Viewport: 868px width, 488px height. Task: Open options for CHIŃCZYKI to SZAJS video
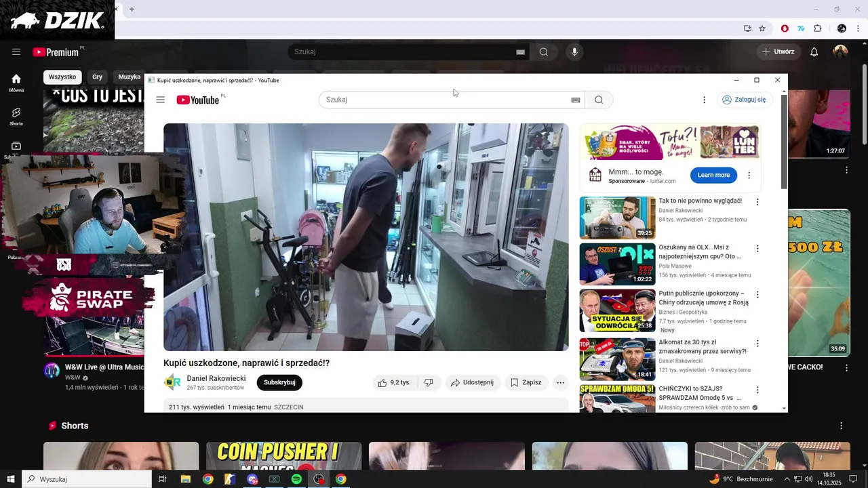pos(757,390)
